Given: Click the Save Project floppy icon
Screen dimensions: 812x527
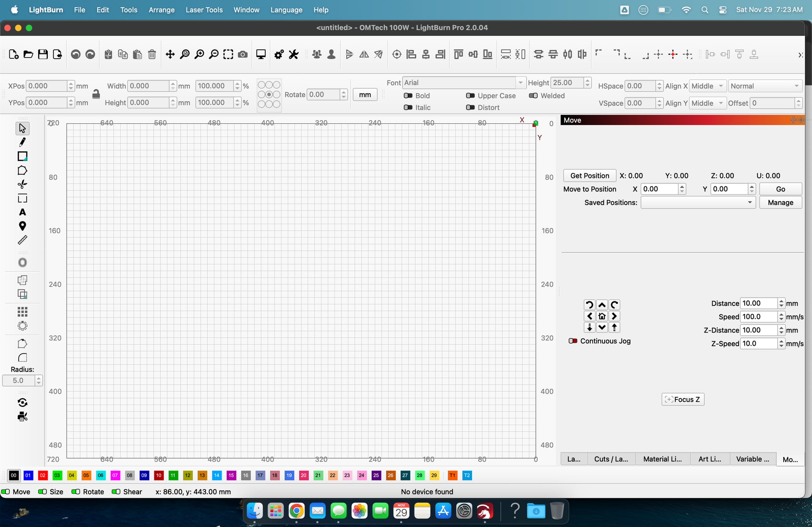Looking at the screenshot, I should 43,54.
